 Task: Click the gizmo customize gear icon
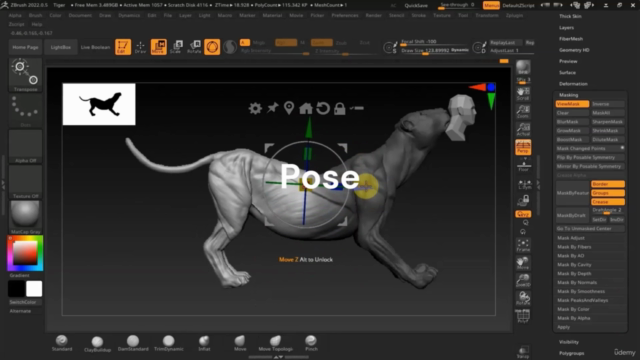255,108
